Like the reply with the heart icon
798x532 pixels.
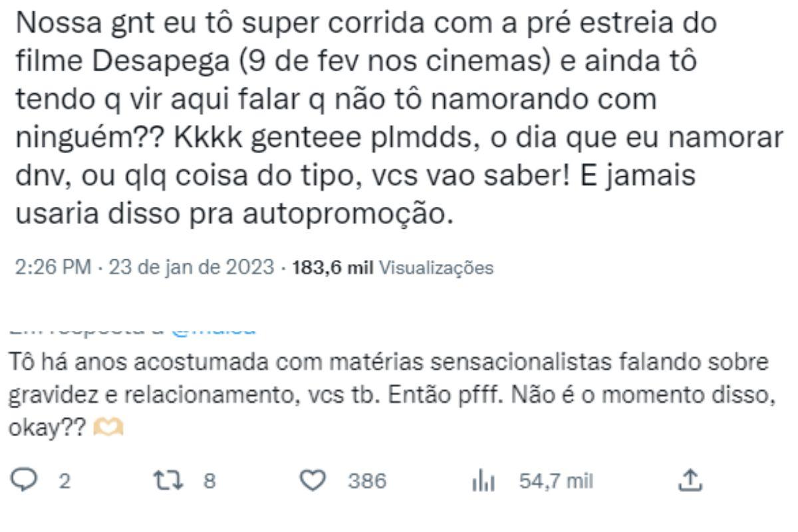coord(312,480)
